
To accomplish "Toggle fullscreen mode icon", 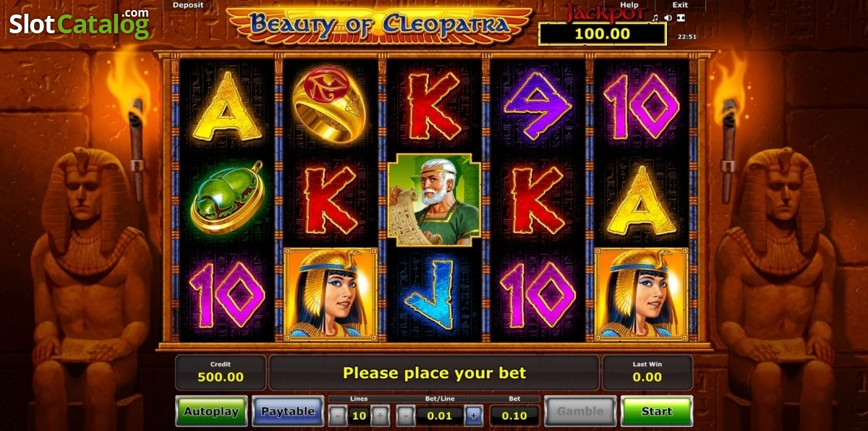I will tap(681, 17).
